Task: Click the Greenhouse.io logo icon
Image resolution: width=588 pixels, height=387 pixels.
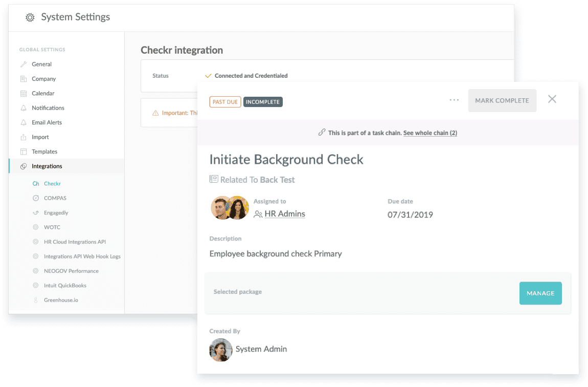Action: click(36, 300)
